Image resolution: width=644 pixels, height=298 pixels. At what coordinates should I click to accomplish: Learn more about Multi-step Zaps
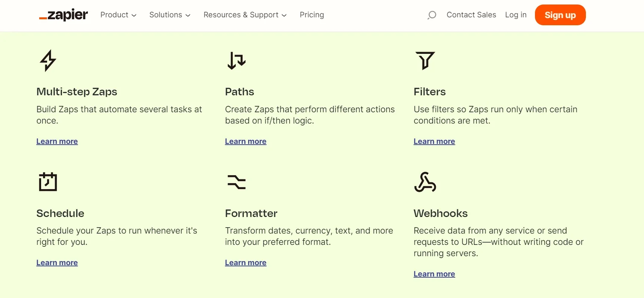pos(57,141)
